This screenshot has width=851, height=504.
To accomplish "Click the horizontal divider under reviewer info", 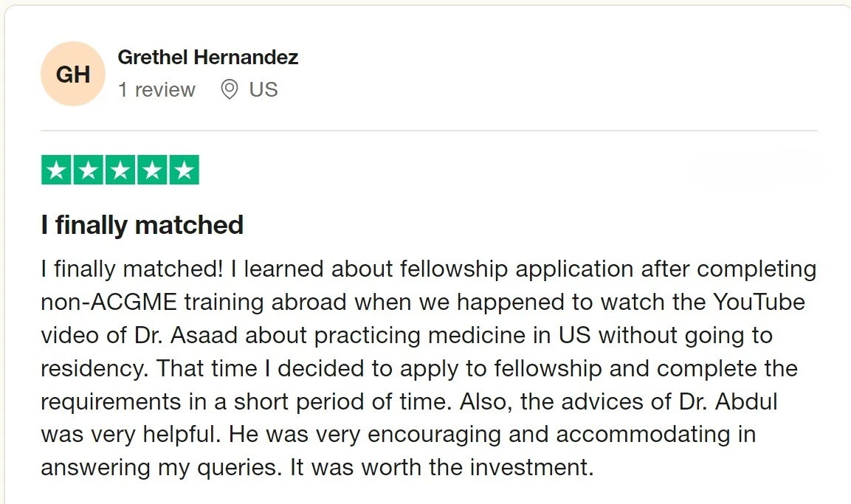I will [x=429, y=131].
